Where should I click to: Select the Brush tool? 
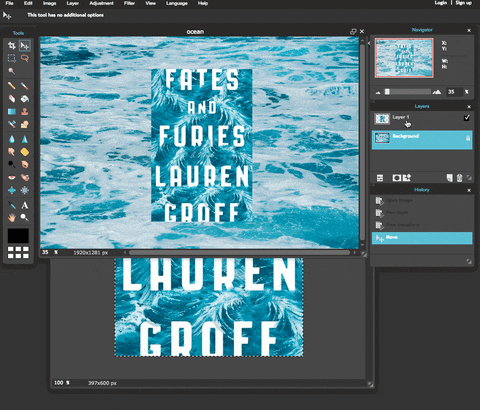click(x=25, y=86)
